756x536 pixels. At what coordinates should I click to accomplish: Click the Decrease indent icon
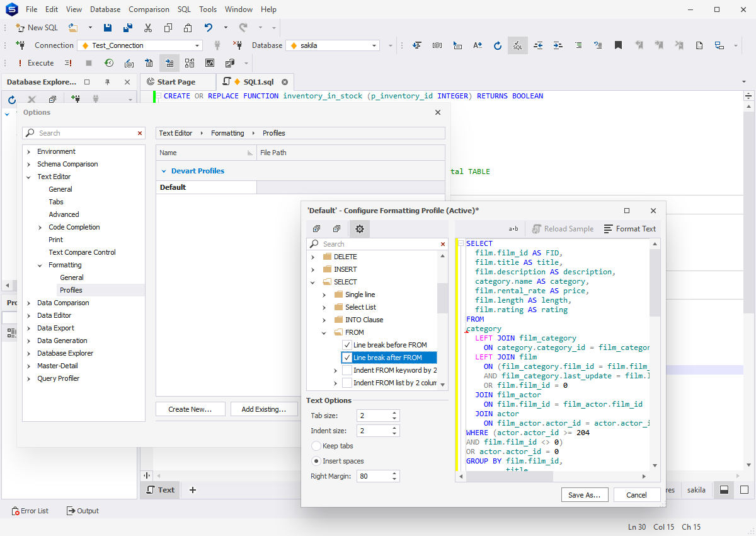pos(537,45)
